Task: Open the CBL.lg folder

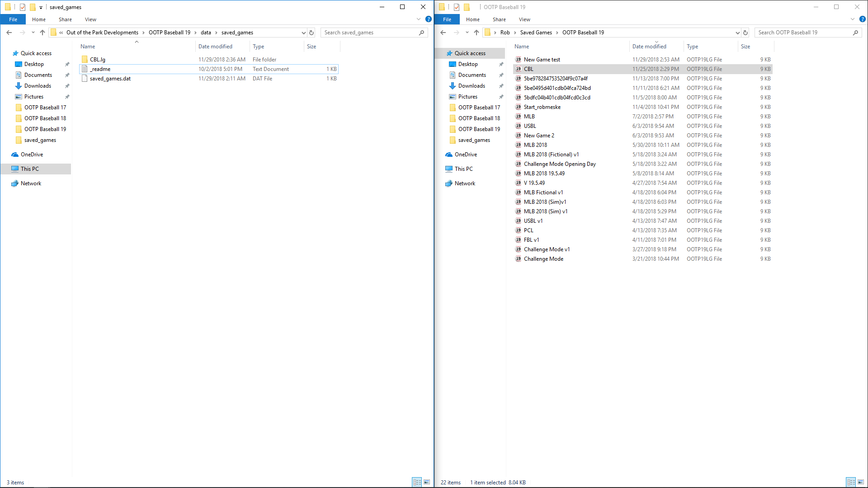Action: [97, 60]
